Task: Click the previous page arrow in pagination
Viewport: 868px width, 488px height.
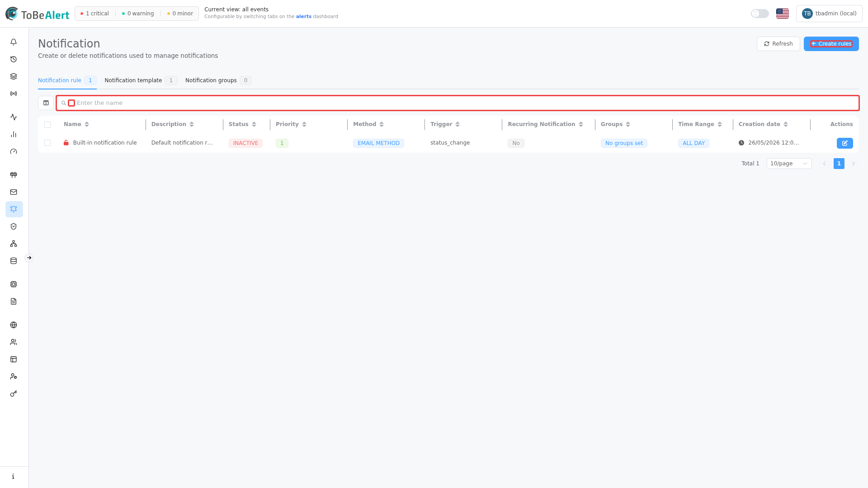Action: [x=824, y=164]
